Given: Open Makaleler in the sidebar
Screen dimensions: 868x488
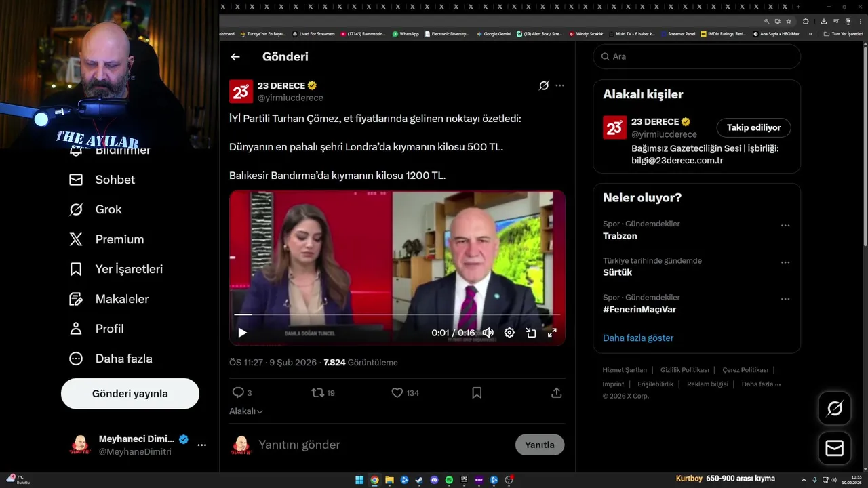Looking at the screenshot, I should pyautogui.click(x=108, y=299).
